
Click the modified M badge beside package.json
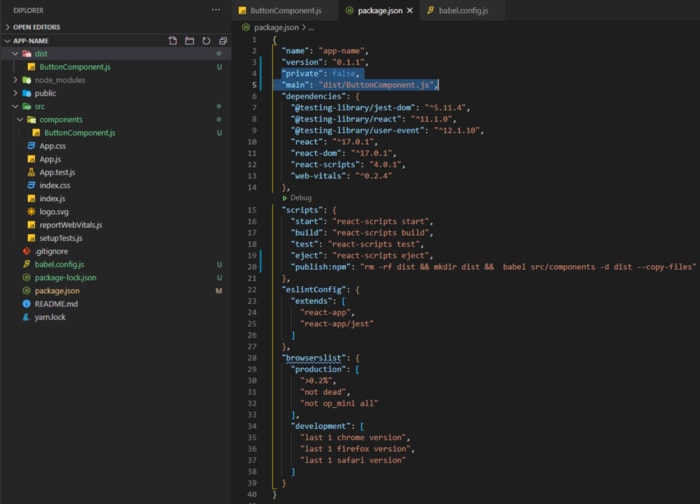pos(219,291)
